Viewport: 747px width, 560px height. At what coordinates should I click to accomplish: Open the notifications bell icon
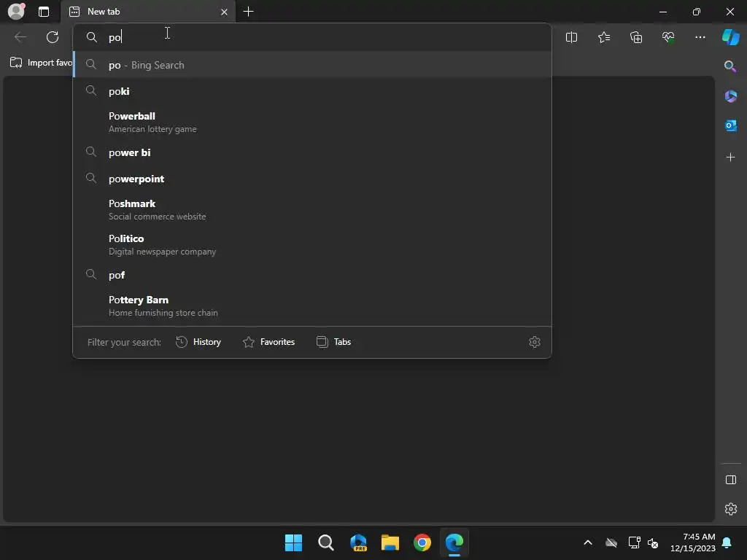tap(727, 542)
